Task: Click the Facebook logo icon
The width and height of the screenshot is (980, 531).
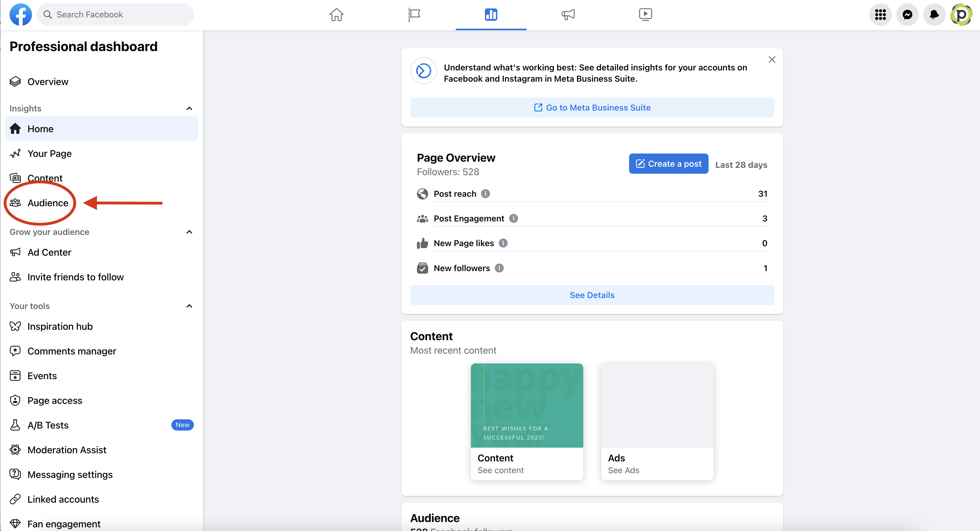Action: (x=21, y=15)
